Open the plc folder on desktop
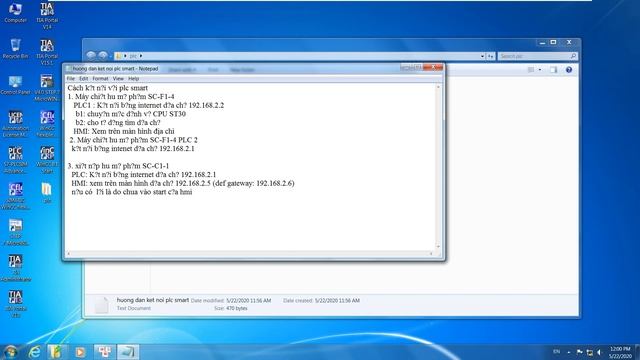Image resolution: width=640 pixels, height=360 pixels. tap(47, 193)
